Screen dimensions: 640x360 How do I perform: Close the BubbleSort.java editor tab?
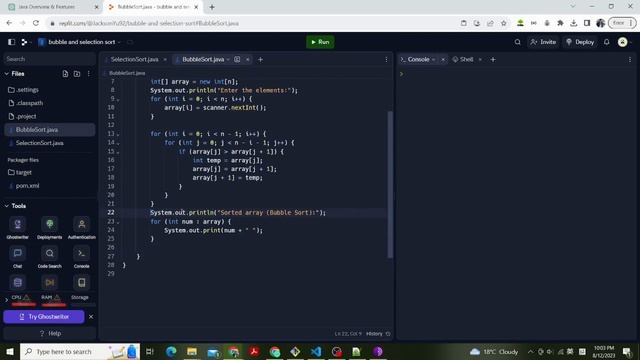tap(247, 60)
